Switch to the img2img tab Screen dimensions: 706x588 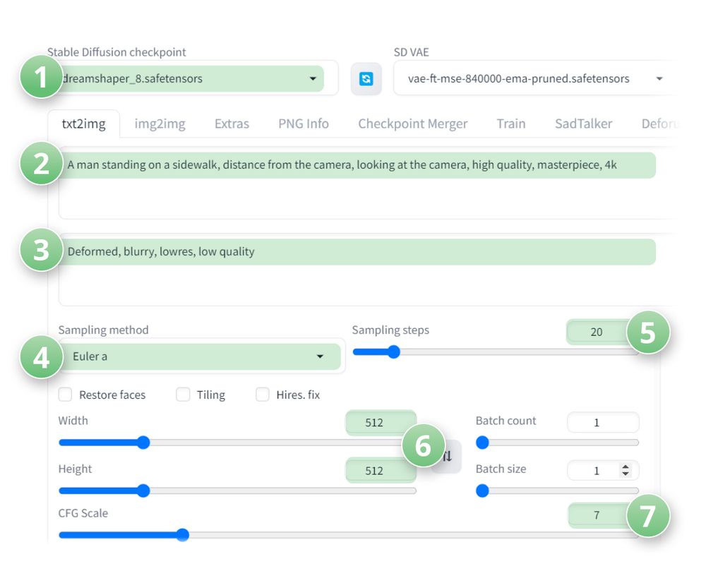[x=160, y=124]
